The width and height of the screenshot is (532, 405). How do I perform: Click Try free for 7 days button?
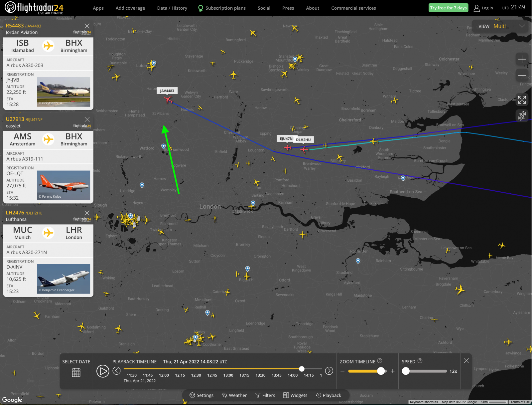click(448, 8)
